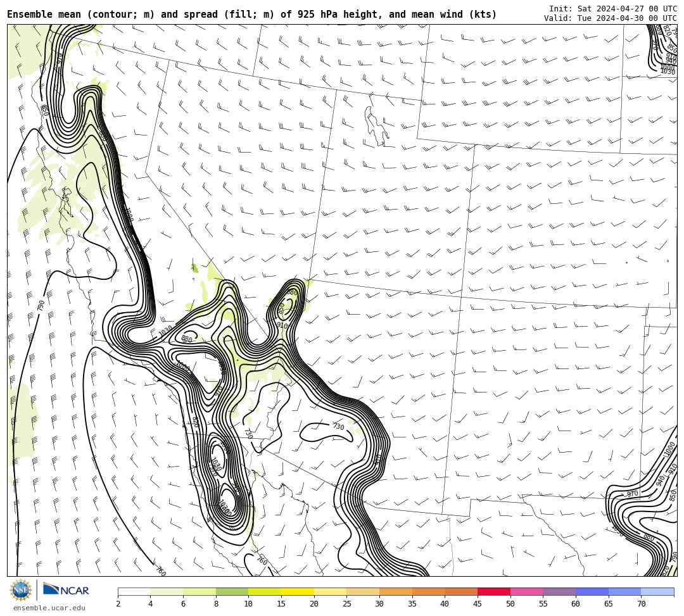Click the colorbar tick label 40

coord(445,604)
